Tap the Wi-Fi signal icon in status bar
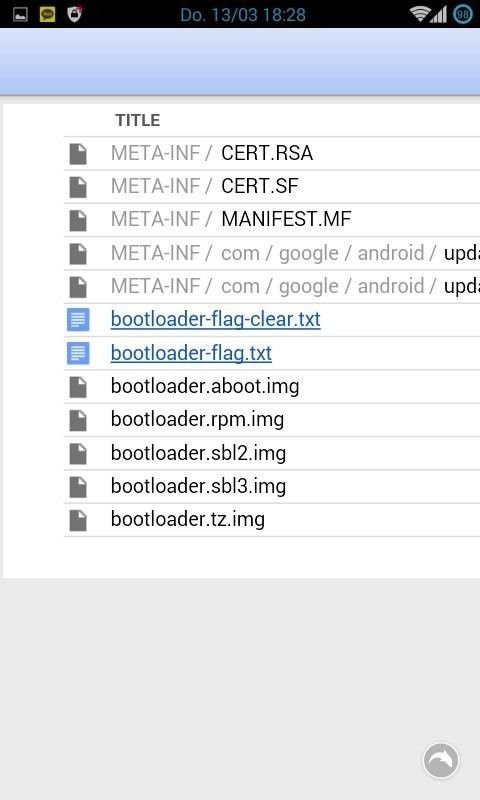Viewport: 480px width, 800px height. coord(419,14)
